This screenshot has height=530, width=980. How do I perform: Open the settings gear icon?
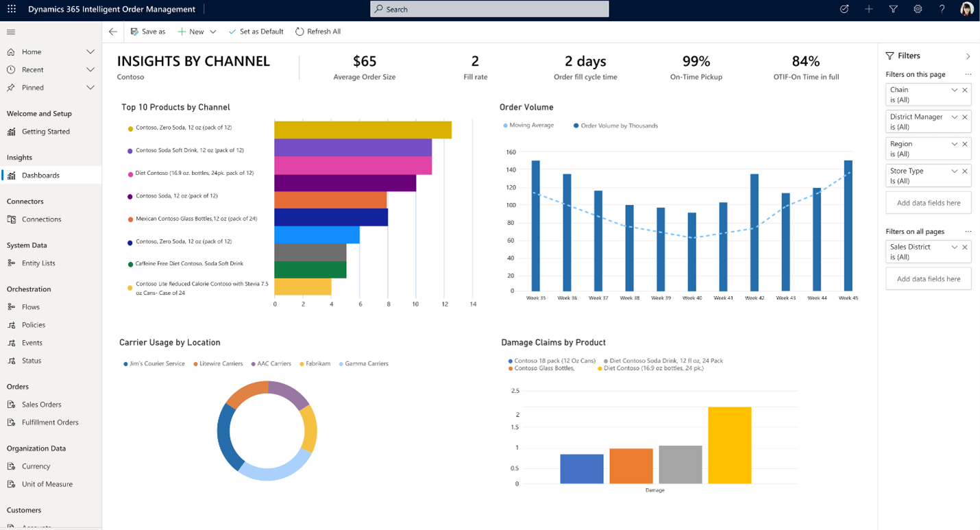click(x=918, y=10)
